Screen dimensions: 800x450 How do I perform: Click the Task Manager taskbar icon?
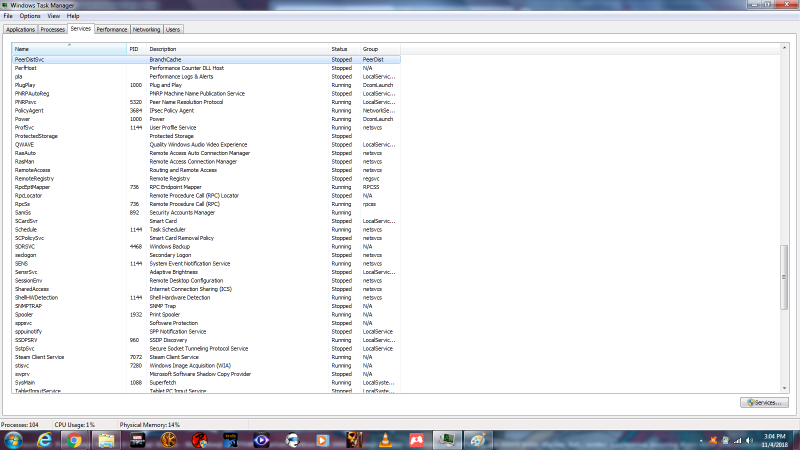coord(447,440)
